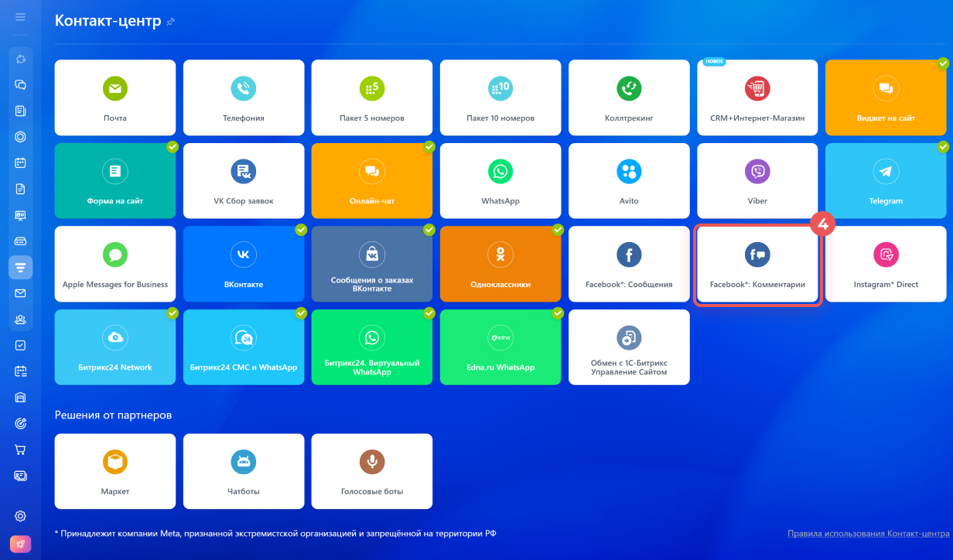
Task: Open the feed page sidebar icon
Action: click(21, 111)
